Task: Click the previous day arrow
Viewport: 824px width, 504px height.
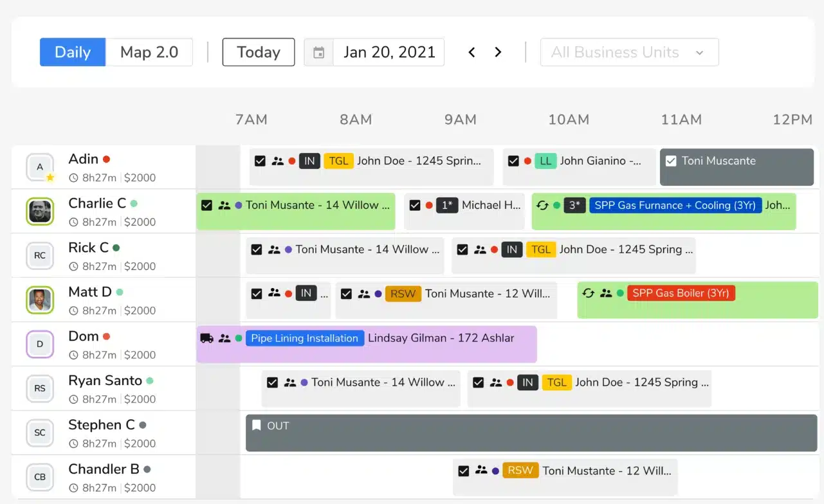Action: point(472,52)
